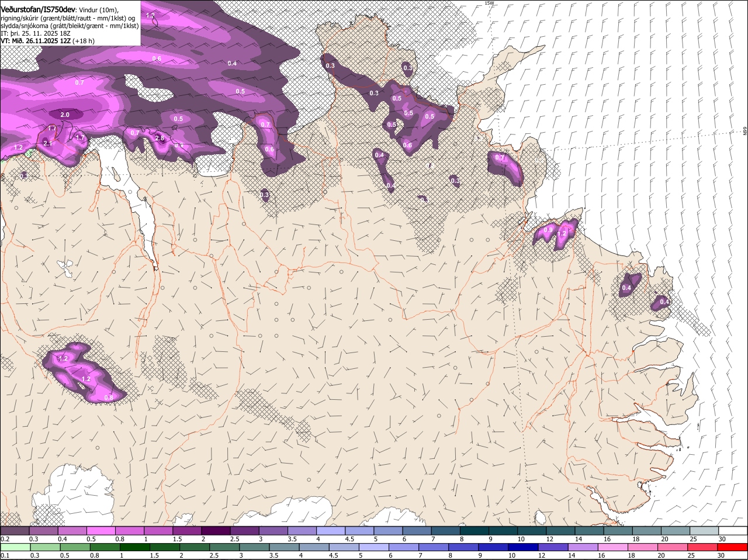Pick the upper snow legend swatch between 2 and 2.5
Viewport: 748px width, 560px height.
point(216,531)
